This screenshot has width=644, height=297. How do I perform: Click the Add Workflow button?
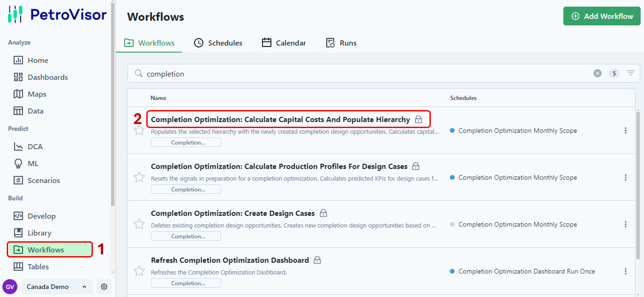pyautogui.click(x=602, y=16)
